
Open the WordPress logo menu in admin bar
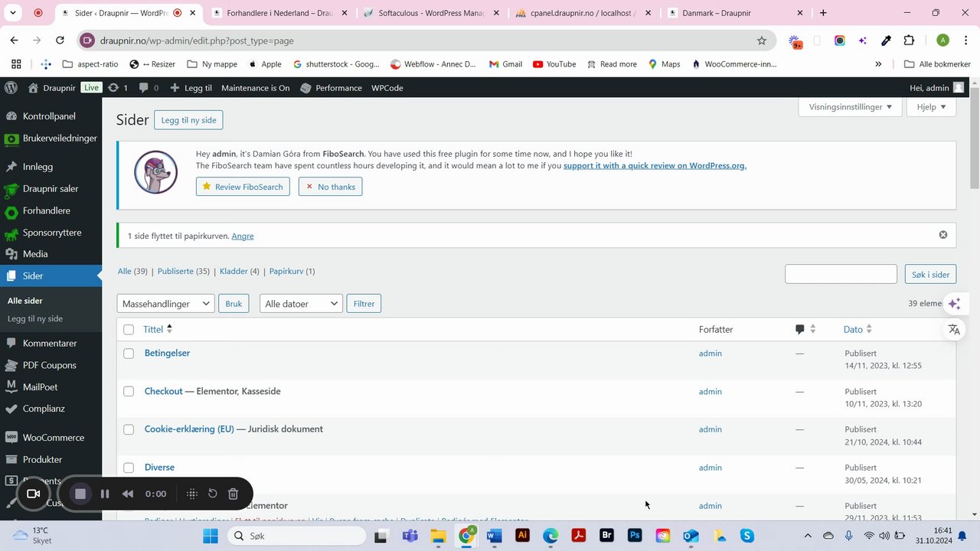tap(11, 88)
